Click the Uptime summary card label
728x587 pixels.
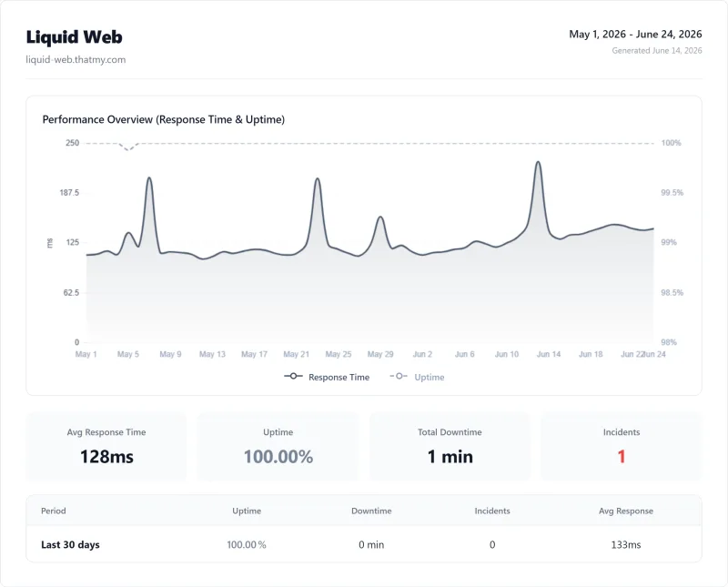278,432
